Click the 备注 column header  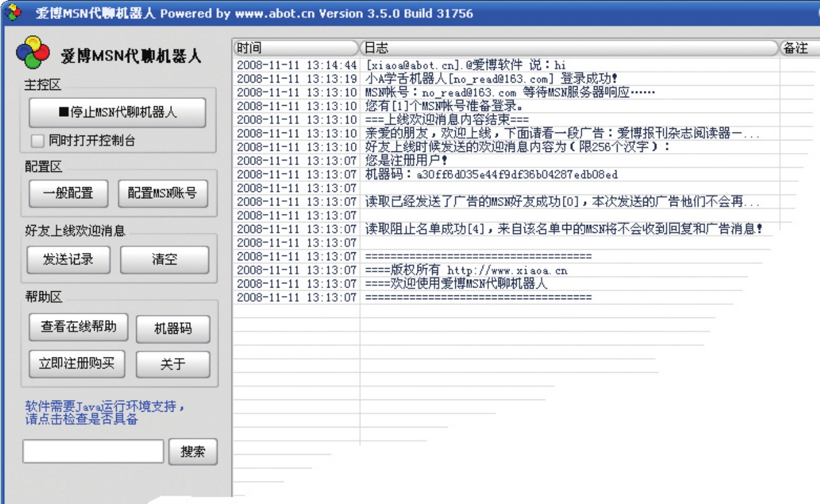(x=799, y=48)
